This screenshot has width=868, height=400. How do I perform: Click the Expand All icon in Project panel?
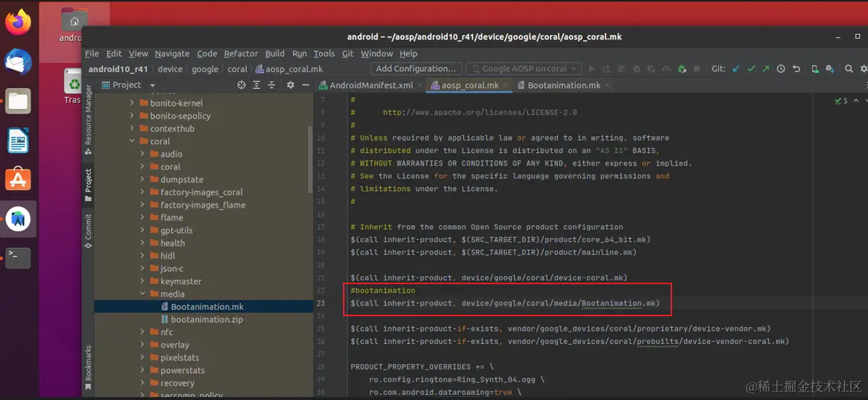point(256,85)
